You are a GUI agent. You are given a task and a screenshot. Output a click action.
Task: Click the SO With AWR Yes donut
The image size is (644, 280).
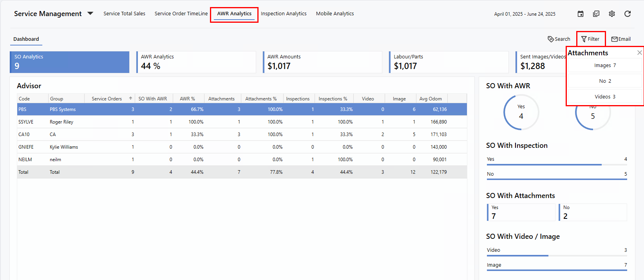521,112
